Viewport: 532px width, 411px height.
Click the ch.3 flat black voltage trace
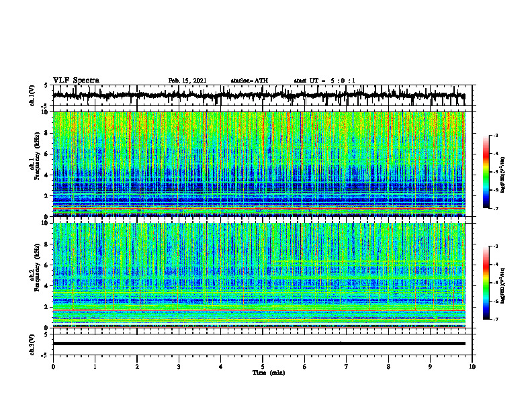259,344
